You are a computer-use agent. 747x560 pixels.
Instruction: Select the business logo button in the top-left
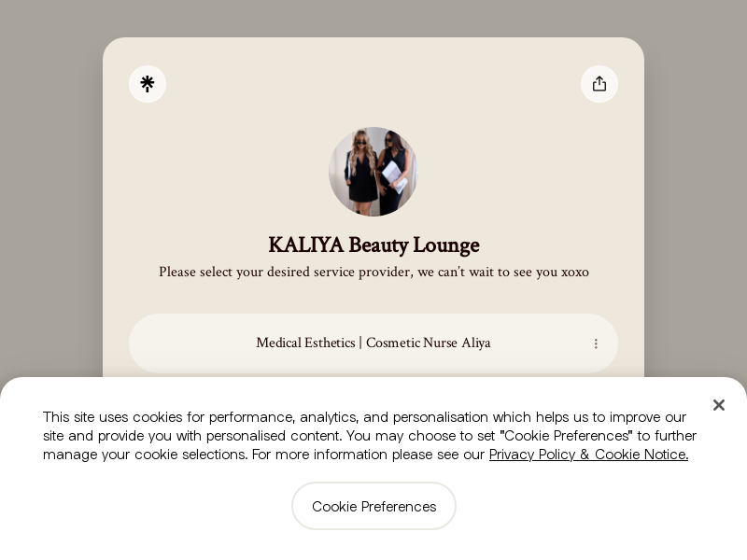(148, 84)
